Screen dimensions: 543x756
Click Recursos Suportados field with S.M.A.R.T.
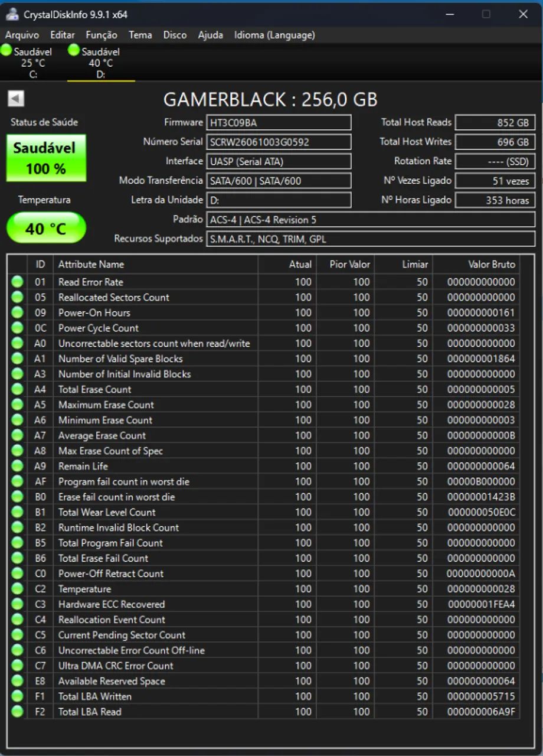pyautogui.click(x=371, y=239)
